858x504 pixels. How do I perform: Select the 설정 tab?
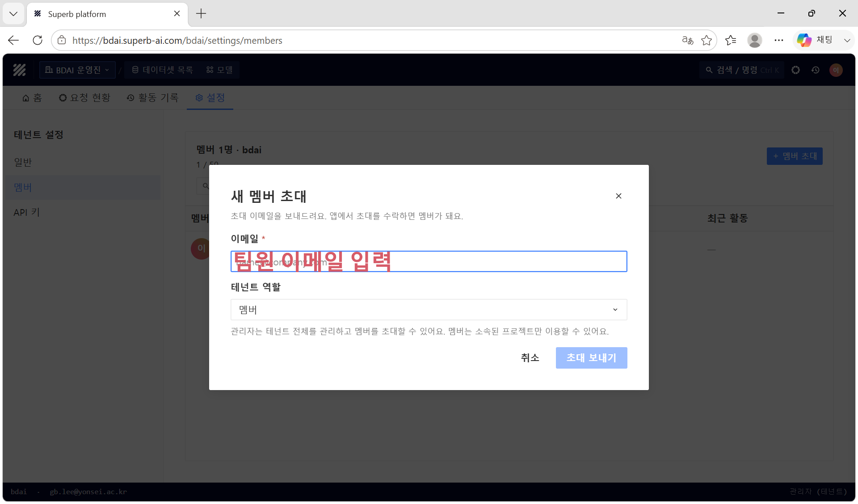pyautogui.click(x=210, y=98)
